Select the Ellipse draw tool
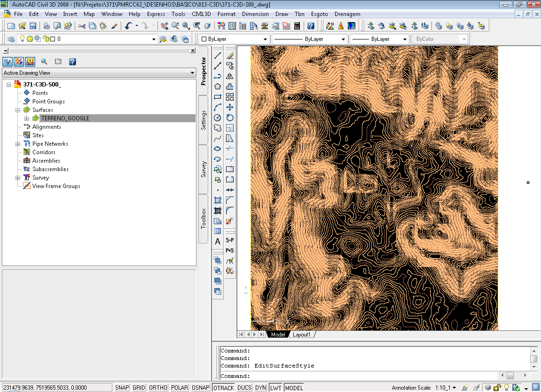This screenshot has height=392, width=541. (217, 149)
